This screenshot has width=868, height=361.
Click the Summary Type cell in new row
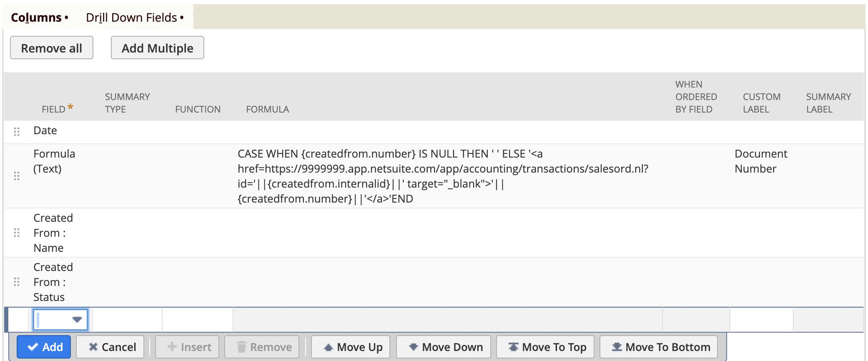pos(127,320)
